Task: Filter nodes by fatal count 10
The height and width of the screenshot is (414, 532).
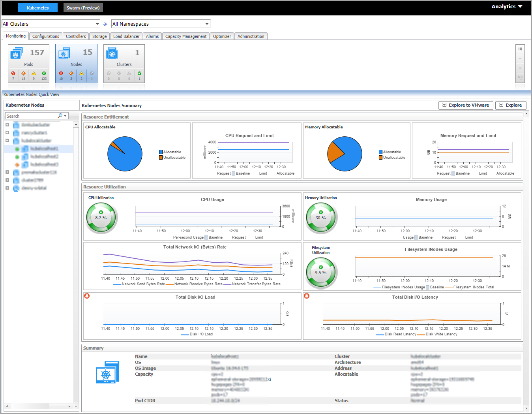Action: [x=61, y=75]
